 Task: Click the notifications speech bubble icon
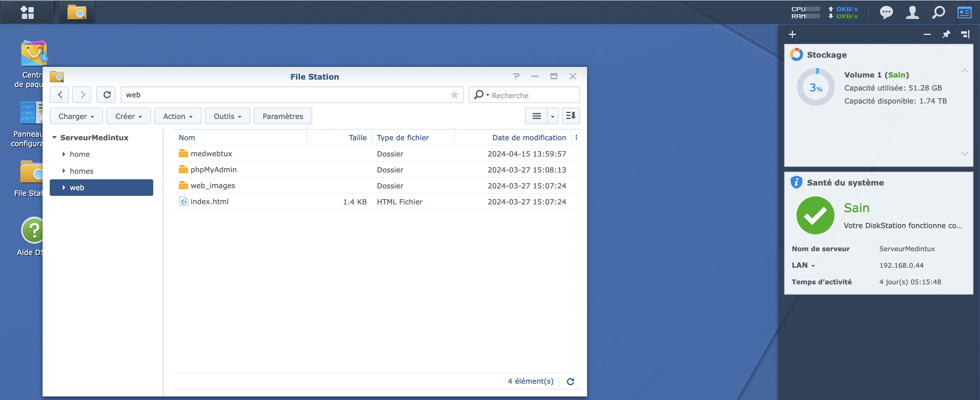point(886,12)
